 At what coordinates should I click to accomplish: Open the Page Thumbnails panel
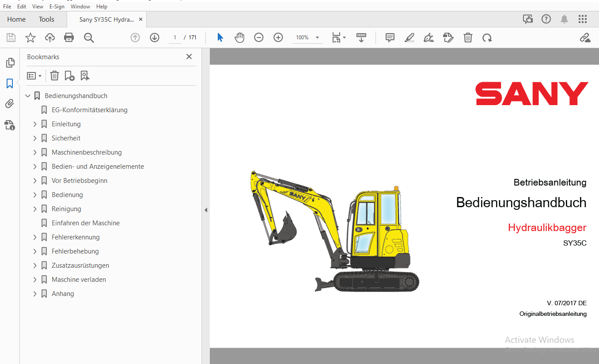10,63
